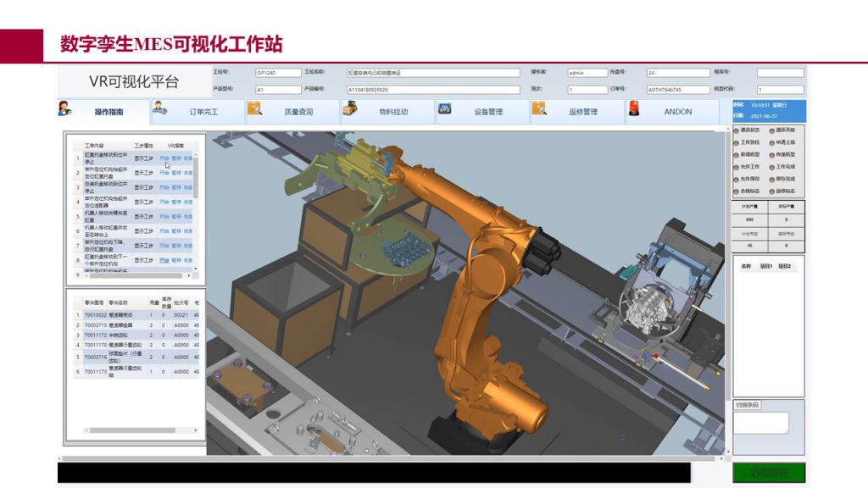Toggle the 允许工作 indicator
The image size is (868, 488).
click(x=737, y=167)
